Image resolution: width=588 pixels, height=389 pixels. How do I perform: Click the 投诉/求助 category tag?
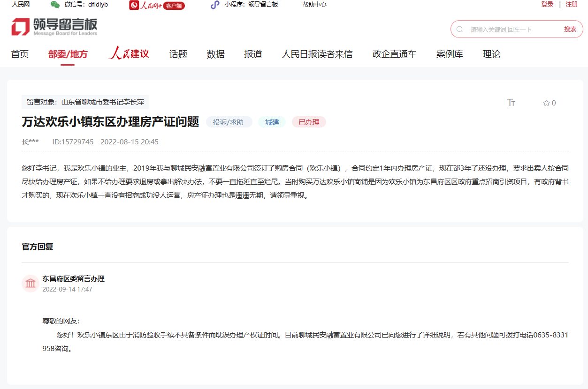pos(229,122)
